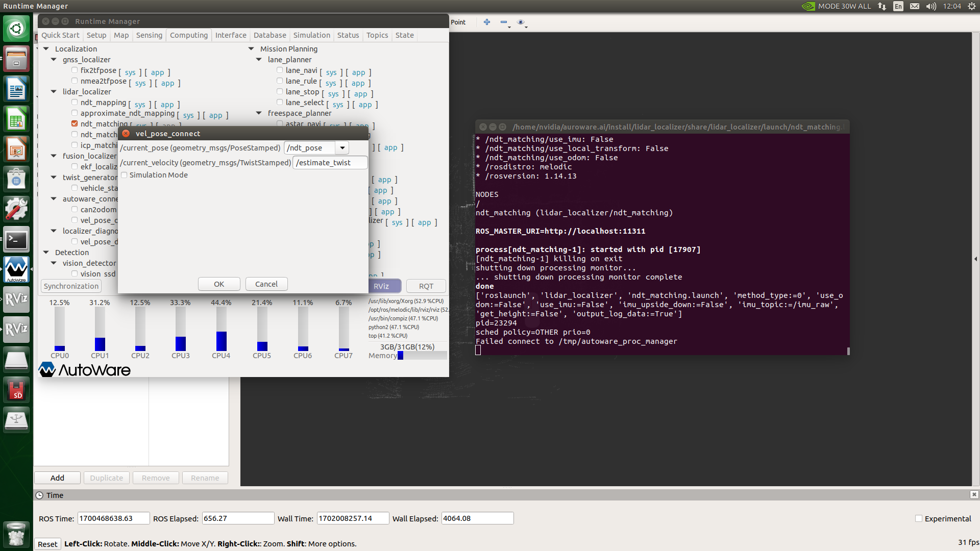Collapse fusion_localizer tree node
Screen dimensions: 980x551
tap(54, 156)
